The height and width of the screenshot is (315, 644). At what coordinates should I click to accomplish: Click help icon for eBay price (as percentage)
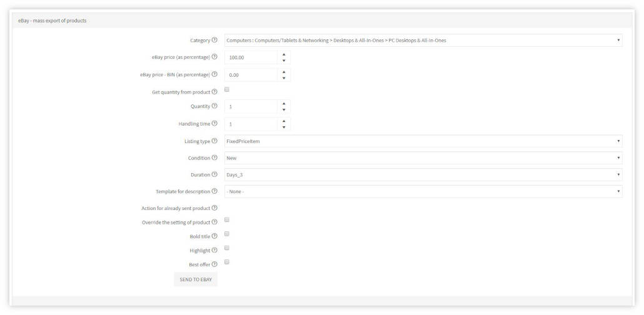214,57
